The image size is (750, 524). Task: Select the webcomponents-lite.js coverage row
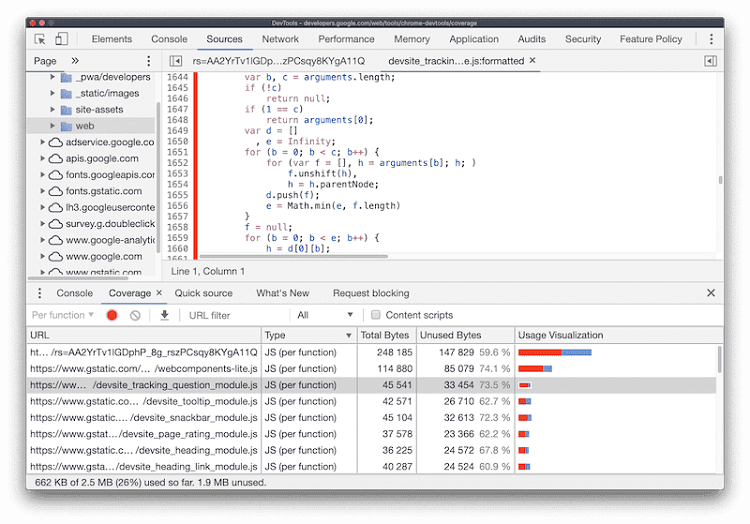(x=371, y=369)
